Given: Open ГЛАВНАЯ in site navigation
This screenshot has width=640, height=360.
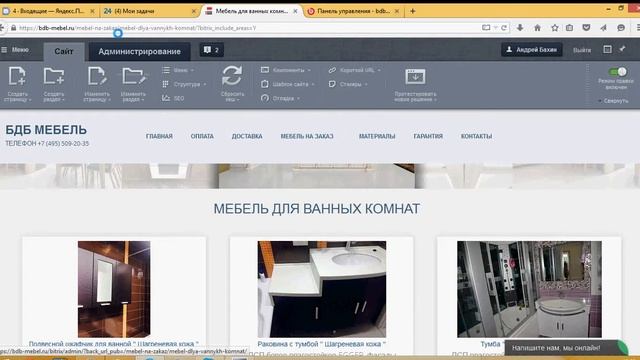Looking at the screenshot, I should [159, 136].
